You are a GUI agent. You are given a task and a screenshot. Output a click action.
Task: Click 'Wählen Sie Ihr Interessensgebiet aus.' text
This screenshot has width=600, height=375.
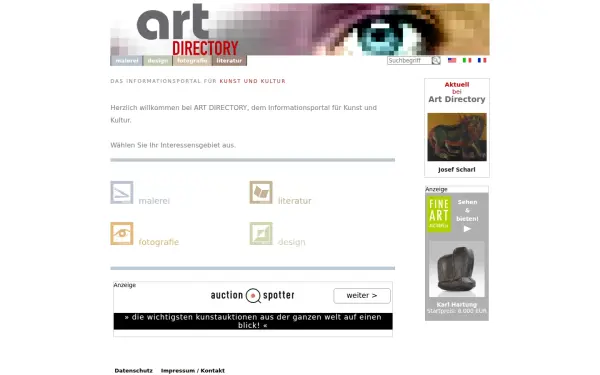point(173,145)
